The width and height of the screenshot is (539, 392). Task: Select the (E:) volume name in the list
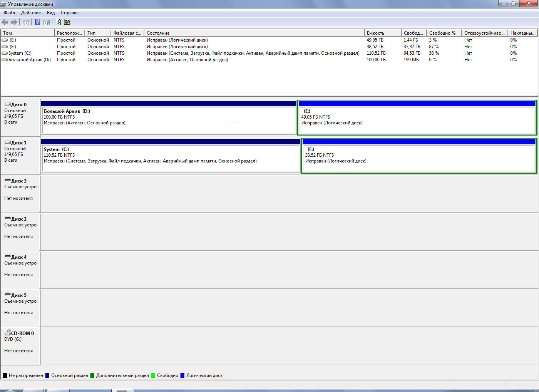pos(13,40)
